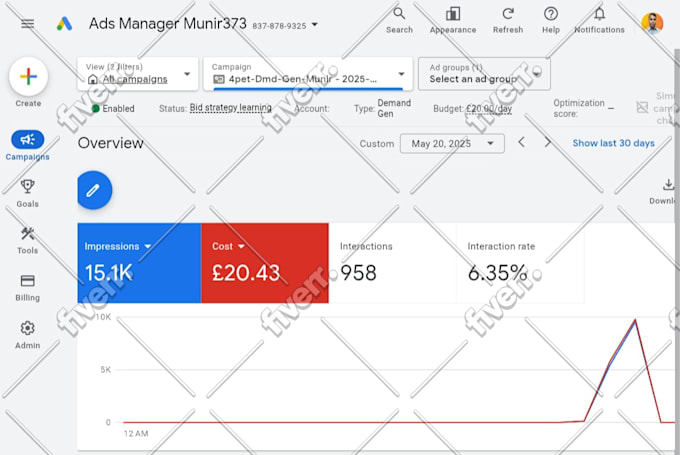Click the Overview heading

click(x=111, y=143)
